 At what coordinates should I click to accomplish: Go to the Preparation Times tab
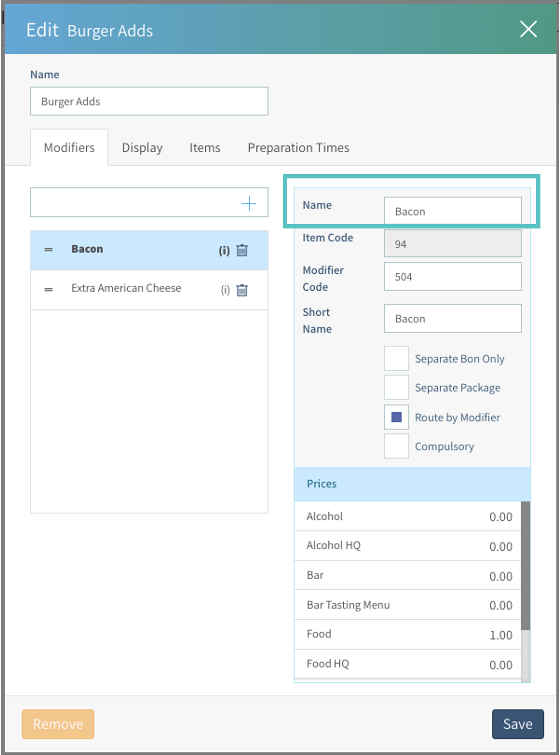pyautogui.click(x=298, y=148)
